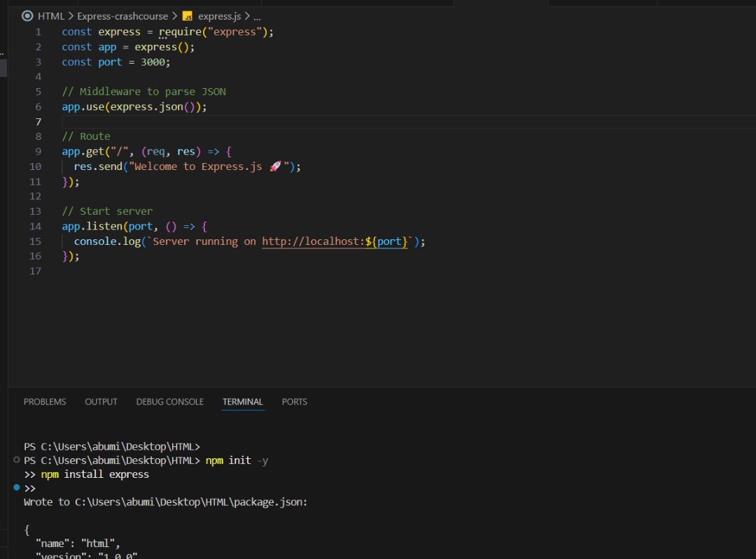Click the rocket emoji in the Welcome string
The image size is (756, 559).
[x=275, y=166]
